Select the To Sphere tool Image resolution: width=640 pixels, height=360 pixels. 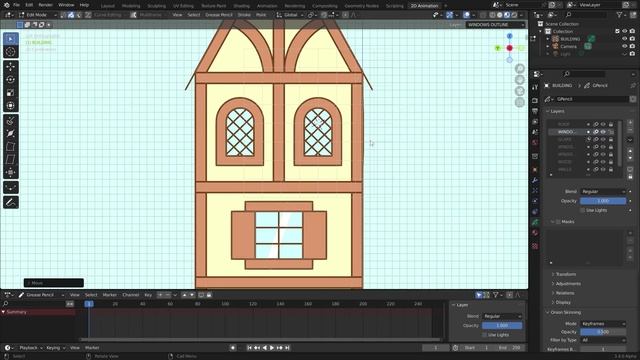(11, 173)
